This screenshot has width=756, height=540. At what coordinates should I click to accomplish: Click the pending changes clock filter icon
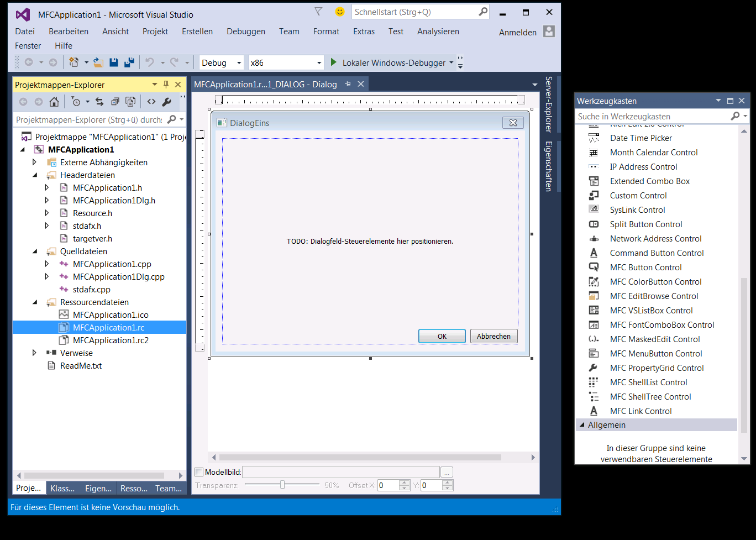click(x=76, y=102)
